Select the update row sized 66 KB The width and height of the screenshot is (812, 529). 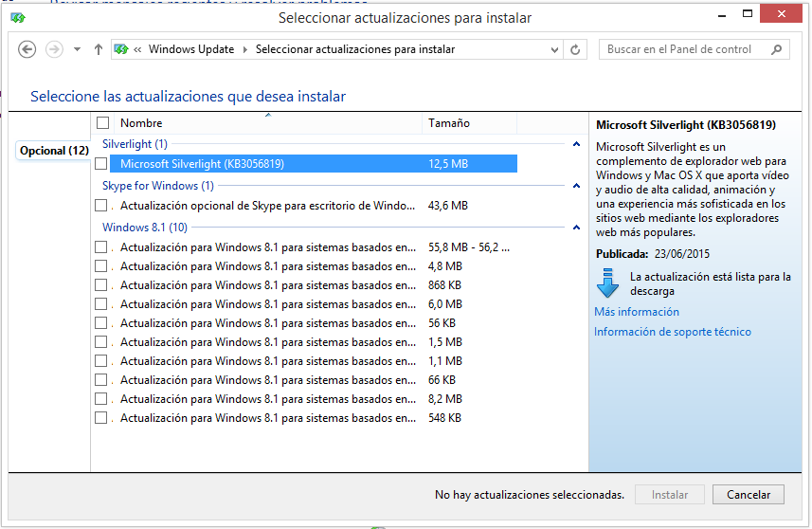pos(314,380)
